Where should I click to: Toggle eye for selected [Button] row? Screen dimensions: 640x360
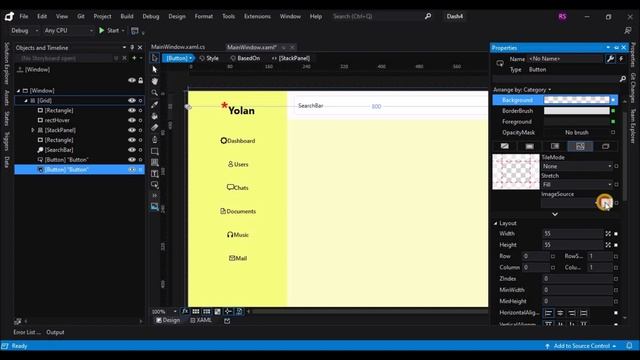pyautogui.click(x=131, y=169)
